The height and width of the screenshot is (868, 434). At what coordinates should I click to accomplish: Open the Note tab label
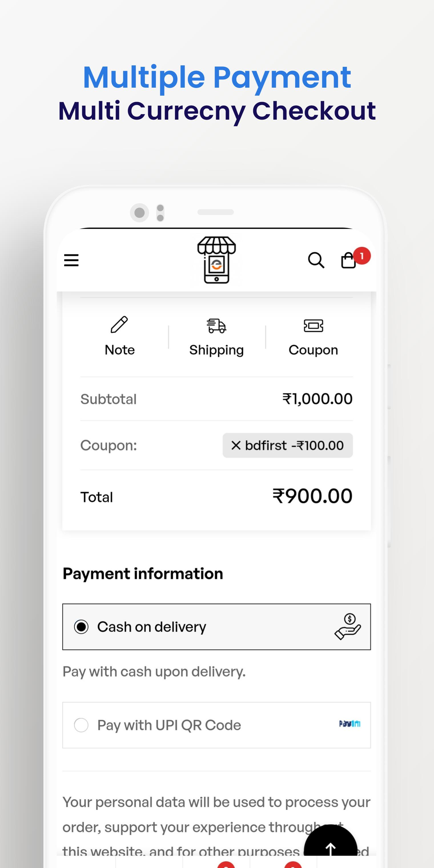(120, 350)
